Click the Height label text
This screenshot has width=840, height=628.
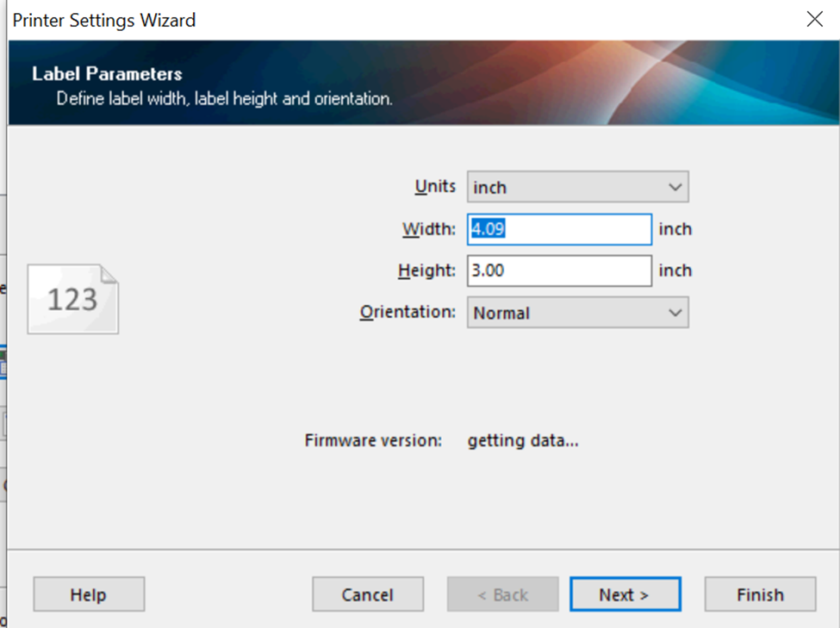pyautogui.click(x=426, y=270)
